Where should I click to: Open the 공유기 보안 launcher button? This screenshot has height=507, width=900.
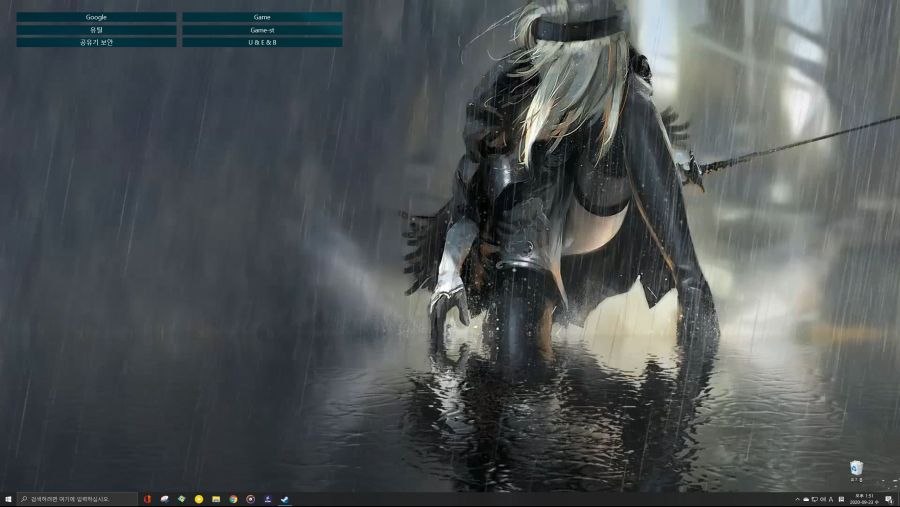(96, 42)
